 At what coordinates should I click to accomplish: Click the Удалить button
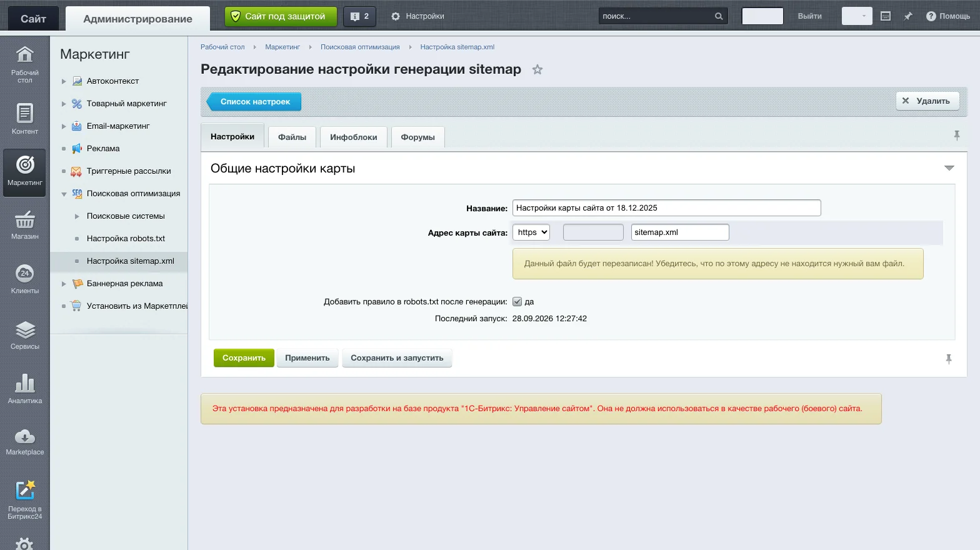click(x=927, y=101)
